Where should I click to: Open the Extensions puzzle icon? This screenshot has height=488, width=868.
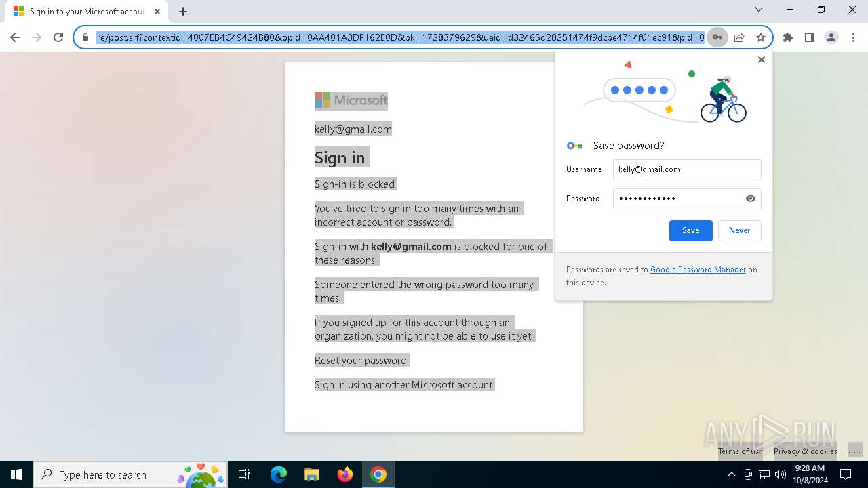pos(787,37)
